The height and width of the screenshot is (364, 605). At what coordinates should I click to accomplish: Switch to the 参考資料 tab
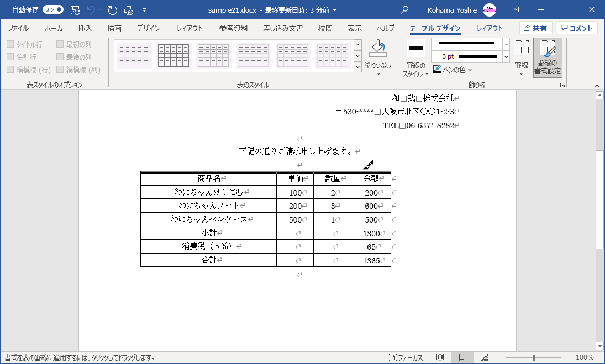click(x=233, y=28)
